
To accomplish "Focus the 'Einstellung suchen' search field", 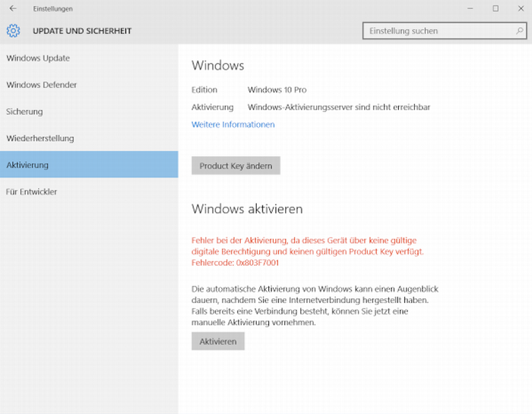I will [x=436, y=31].
